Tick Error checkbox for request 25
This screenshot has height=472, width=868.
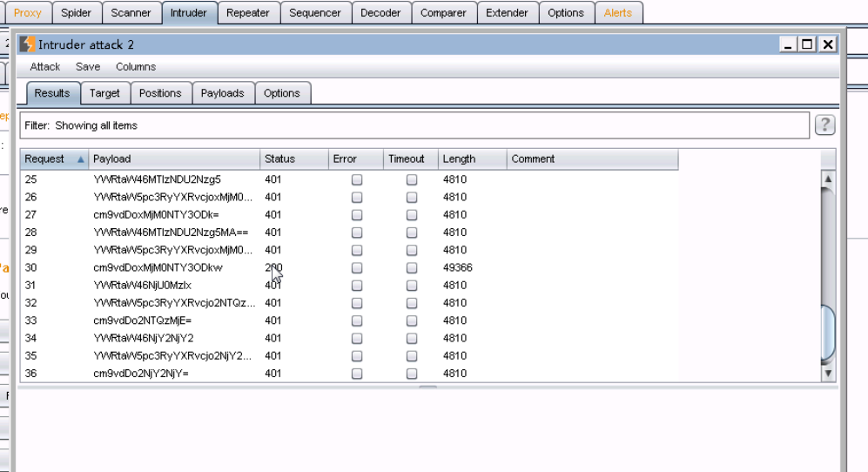(x=356, y=179)
